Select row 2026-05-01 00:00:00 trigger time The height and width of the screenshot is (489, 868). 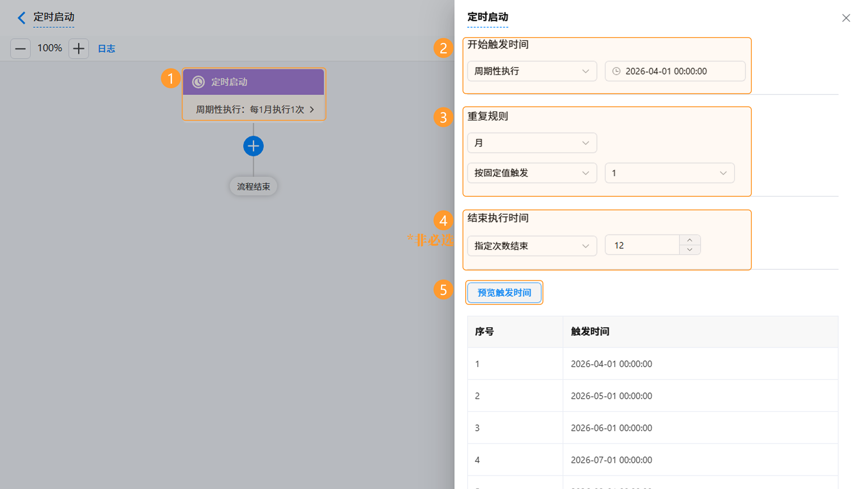coord(653,396)
